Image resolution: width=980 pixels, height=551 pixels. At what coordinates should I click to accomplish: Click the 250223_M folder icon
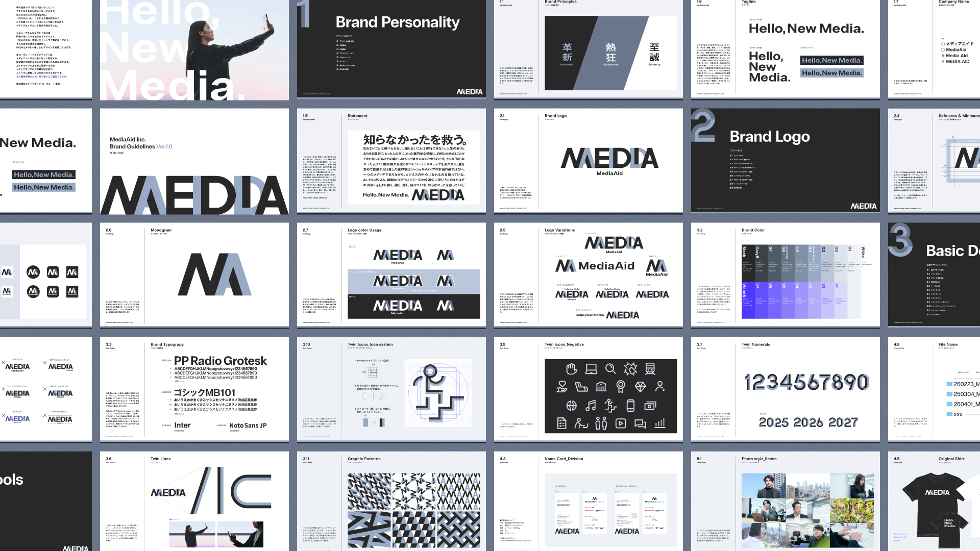coord(949,384)
